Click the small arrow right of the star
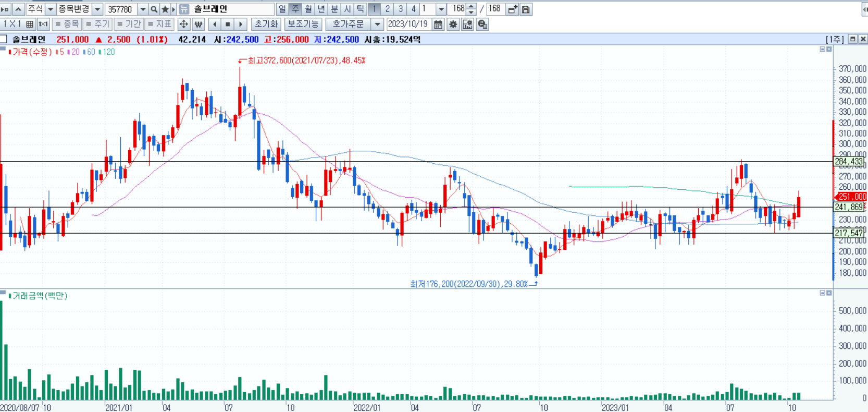The width and height of the screenshot is (868, 412). [x=173, y=9]
